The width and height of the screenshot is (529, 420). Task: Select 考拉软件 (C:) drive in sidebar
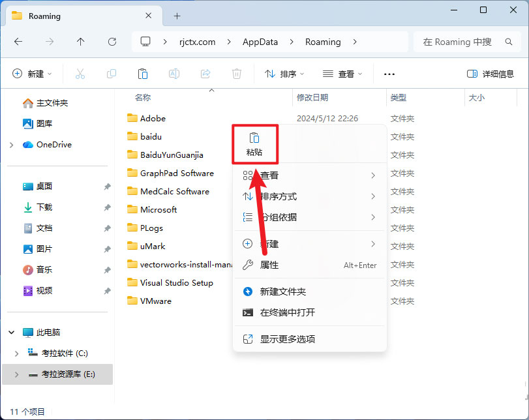pyautogui.click(x=57, y=353)
